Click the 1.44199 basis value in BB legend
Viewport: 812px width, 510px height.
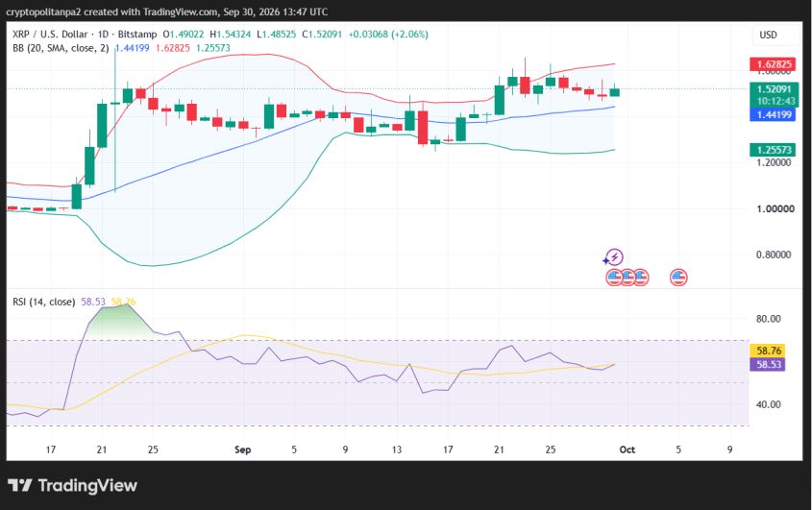point(132,48)
